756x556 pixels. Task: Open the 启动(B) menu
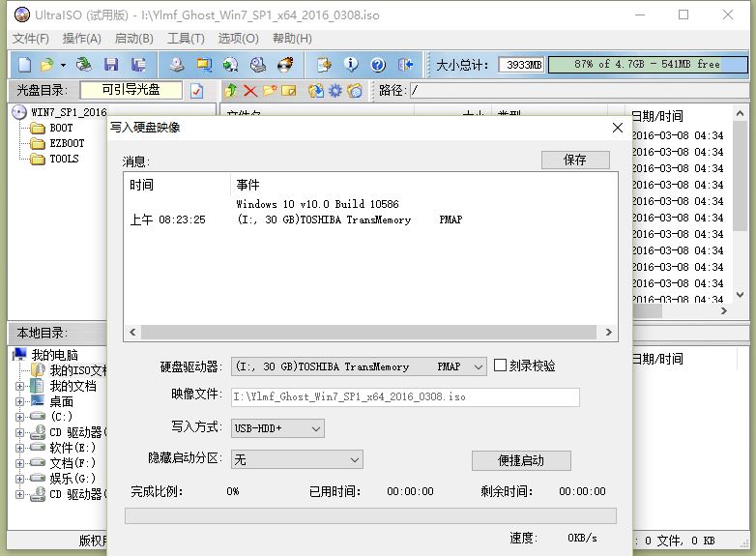[134, 39]
